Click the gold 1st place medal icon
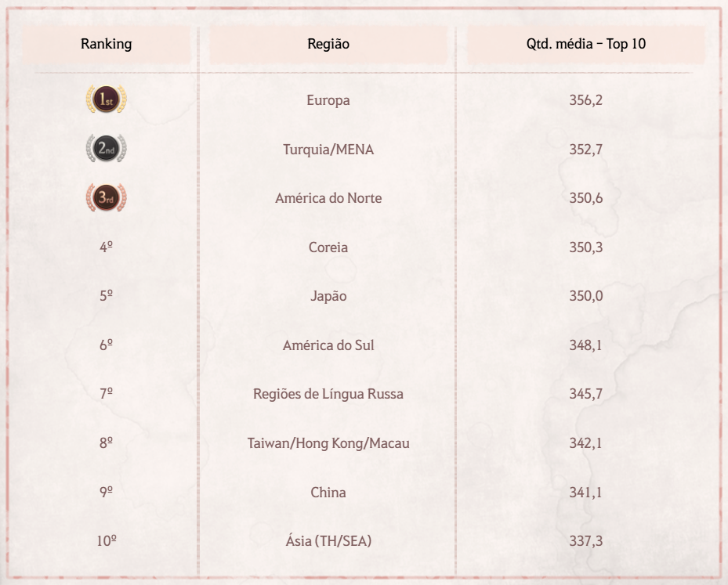 pos(107,100)
